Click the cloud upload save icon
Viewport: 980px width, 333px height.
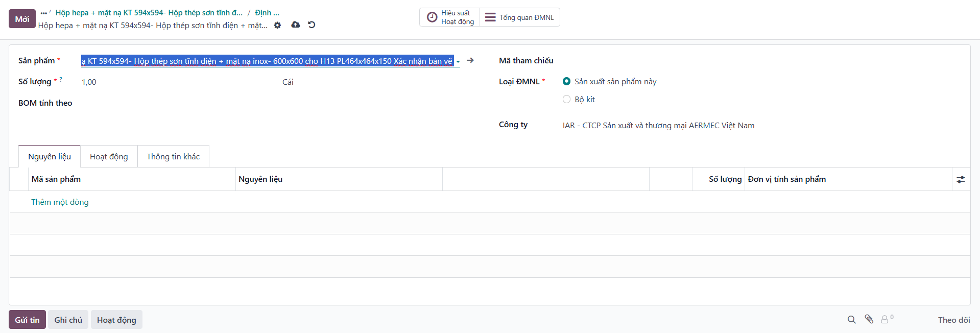click(x=296, y=25)
